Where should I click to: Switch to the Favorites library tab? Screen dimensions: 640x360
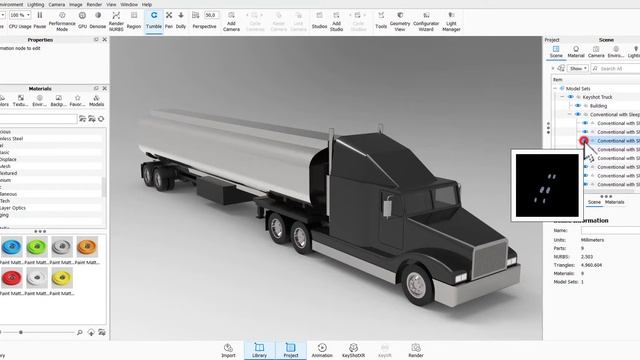click(77, 101)
